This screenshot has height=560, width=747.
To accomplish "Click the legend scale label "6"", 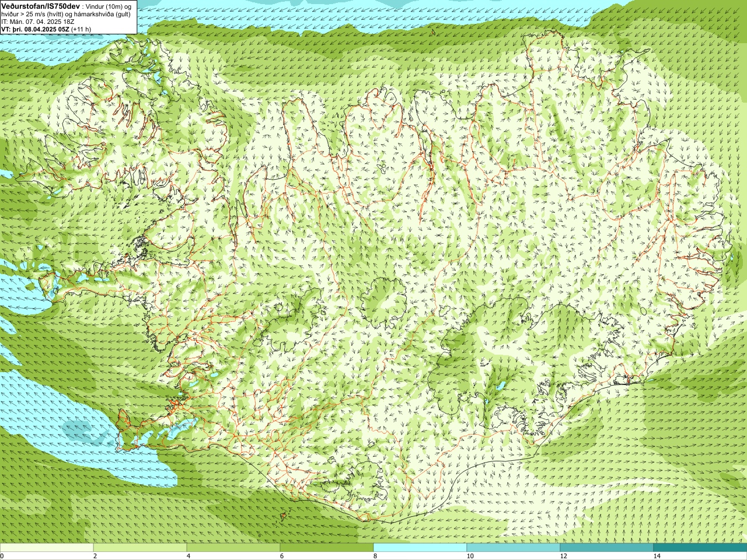I will coord(282,556).
